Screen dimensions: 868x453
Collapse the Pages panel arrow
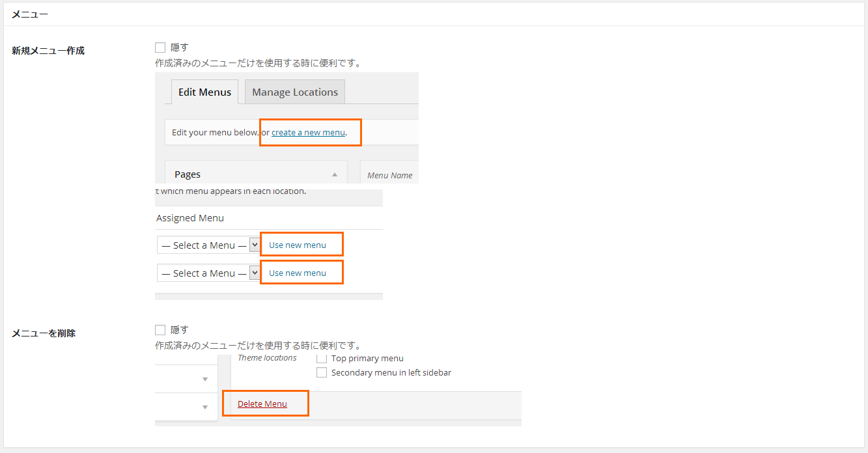[x=335, y=174]
